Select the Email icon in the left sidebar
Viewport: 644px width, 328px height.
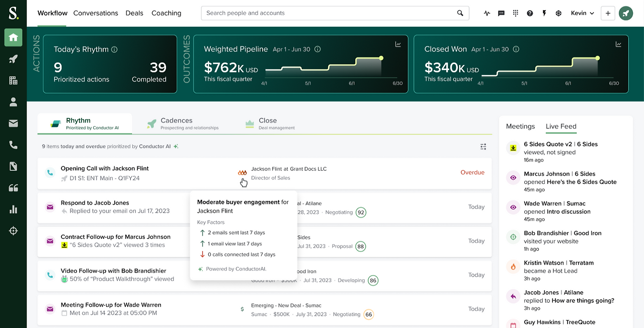[x=13, y=123]
